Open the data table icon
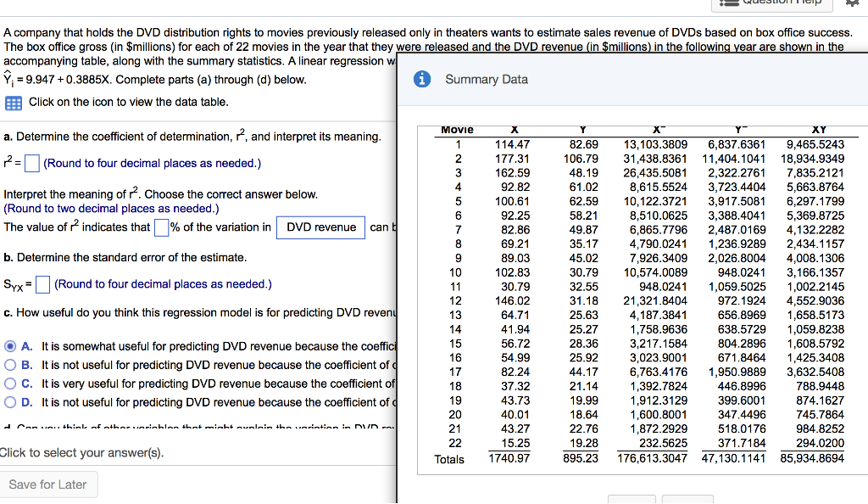 click(x=14, y=103)
